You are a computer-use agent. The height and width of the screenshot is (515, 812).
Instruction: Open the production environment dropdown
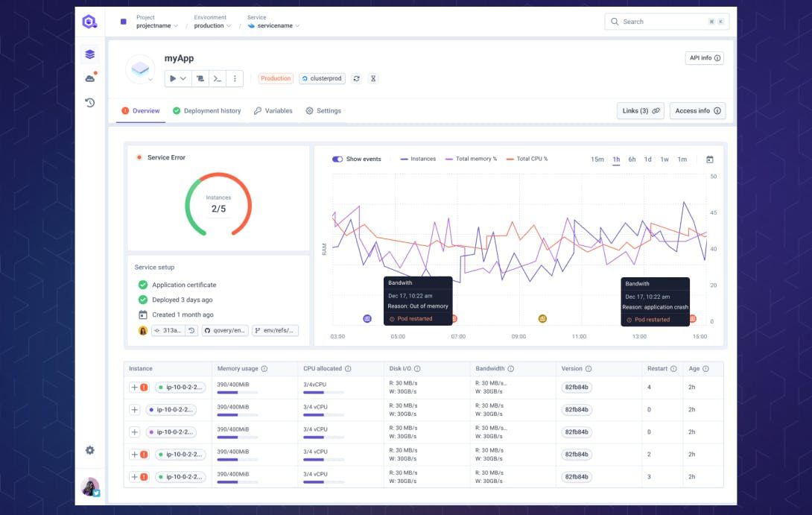pos(211,25)
